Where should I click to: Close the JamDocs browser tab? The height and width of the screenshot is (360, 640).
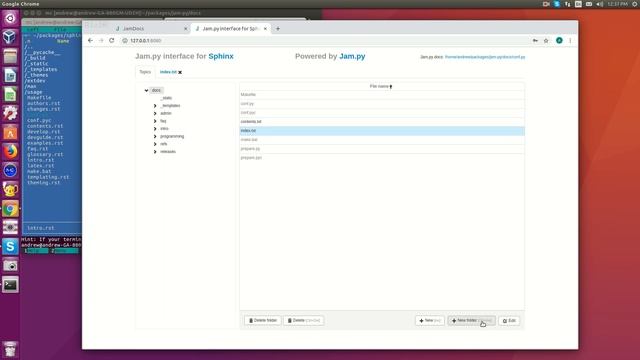[x=185, y=29]
